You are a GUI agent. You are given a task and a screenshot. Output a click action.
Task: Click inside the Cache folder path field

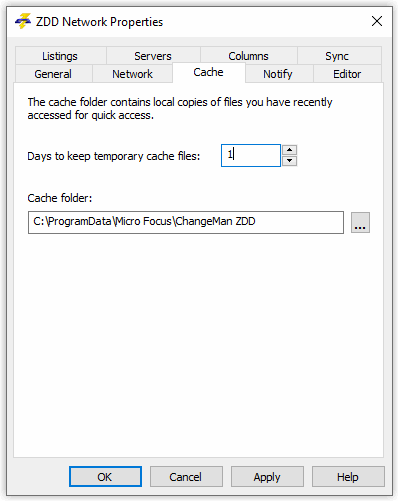pos(186,222)
